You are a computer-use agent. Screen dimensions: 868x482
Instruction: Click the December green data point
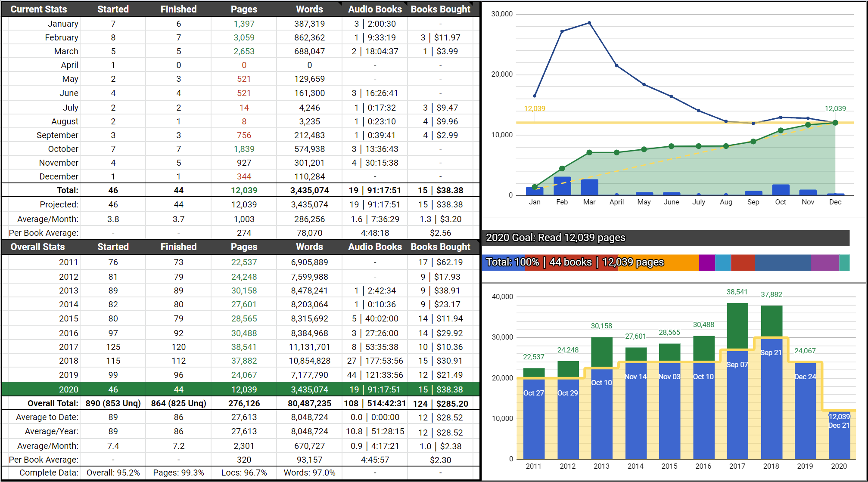tap(835, 123)
